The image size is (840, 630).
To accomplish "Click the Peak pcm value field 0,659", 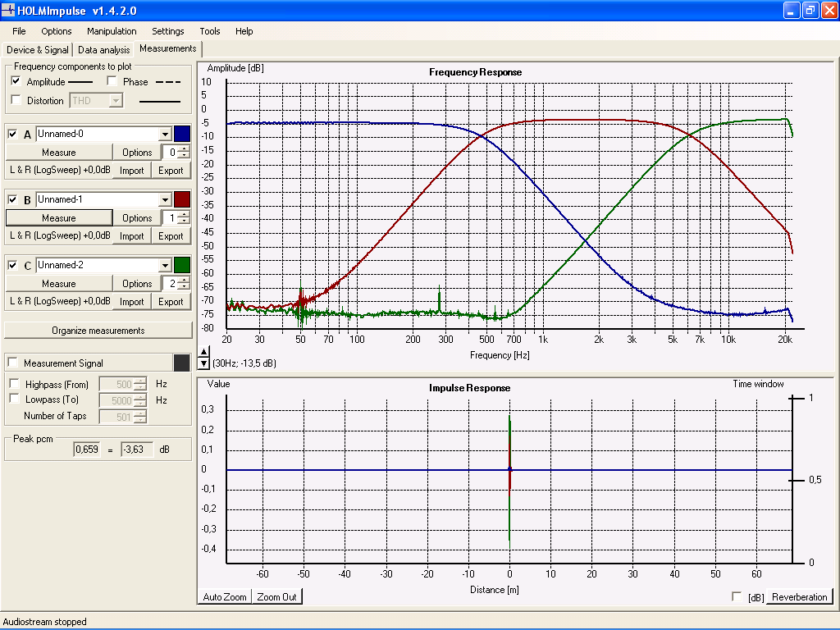I will coord(87,450).
